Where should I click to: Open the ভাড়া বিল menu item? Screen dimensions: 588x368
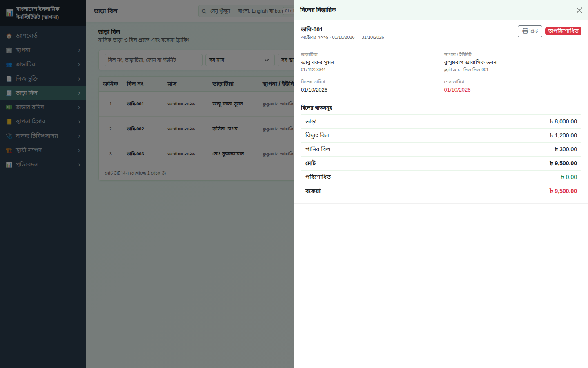(43, 93)
